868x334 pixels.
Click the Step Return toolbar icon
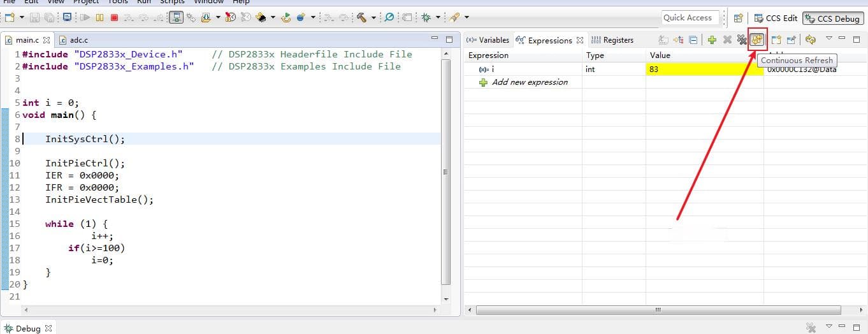pyautogui.click(x=159, y=17)
